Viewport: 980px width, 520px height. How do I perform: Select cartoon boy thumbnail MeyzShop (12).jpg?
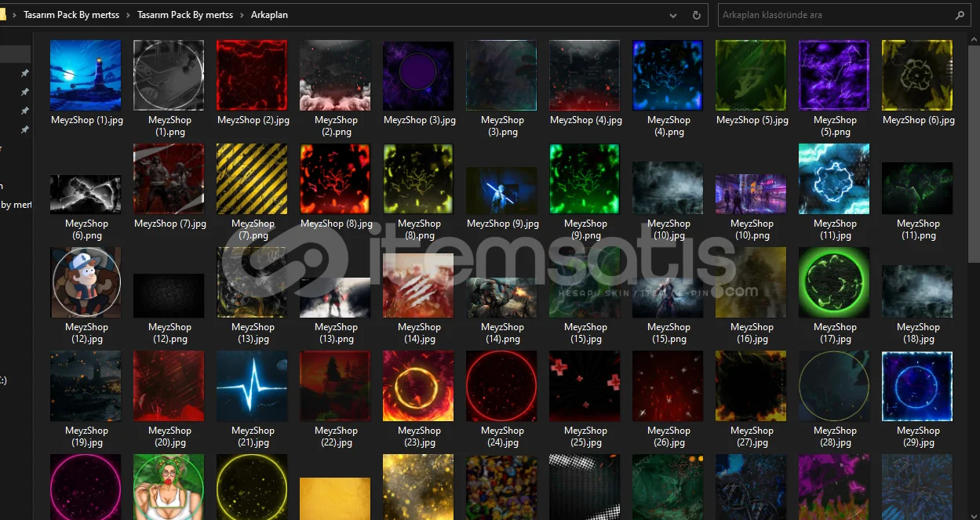pos(86,282)
